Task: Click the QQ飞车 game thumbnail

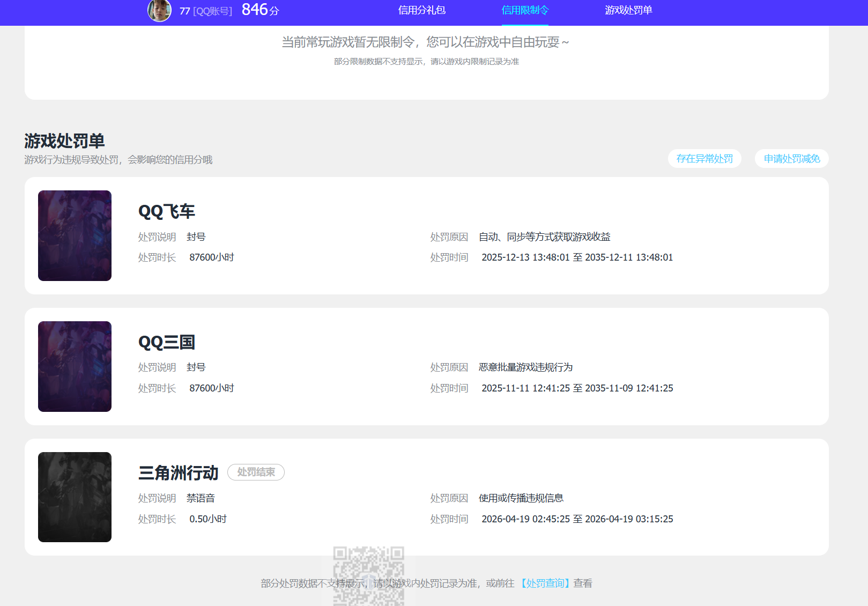Action: click(75, 235)
